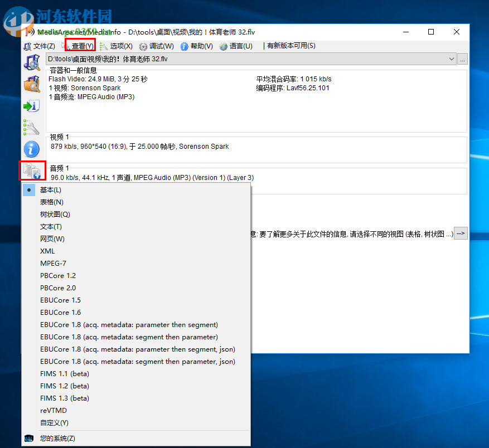Image resolution: width=489 pixels, height=448 pixels.
Task: Click the ... browse button
Action: click(462, 59)
